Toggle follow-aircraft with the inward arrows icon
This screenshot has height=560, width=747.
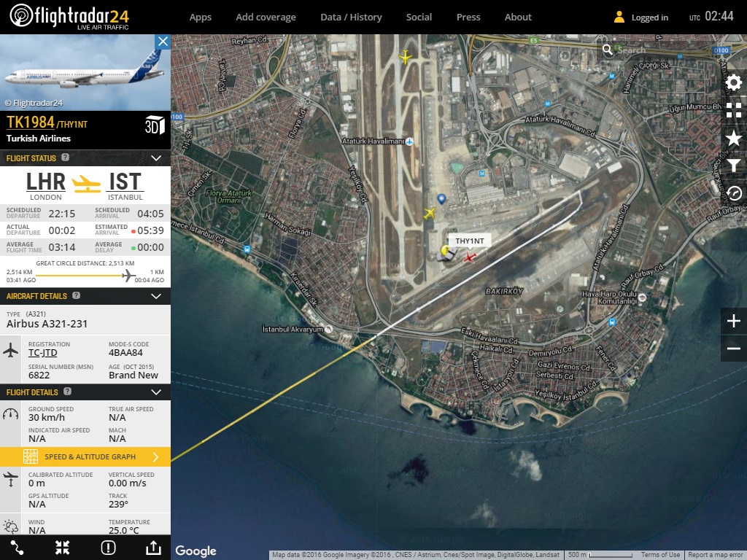[x=63, y=548]
